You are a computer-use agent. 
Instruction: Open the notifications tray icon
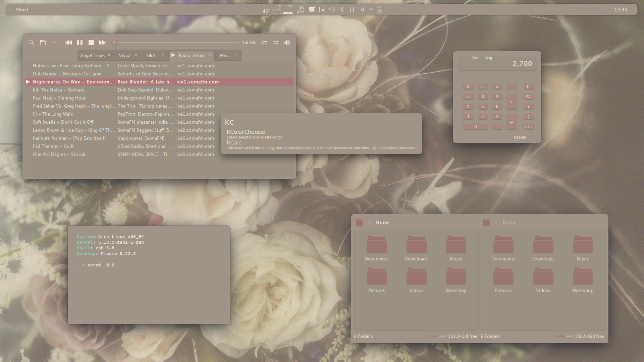[x=312, y=9]
